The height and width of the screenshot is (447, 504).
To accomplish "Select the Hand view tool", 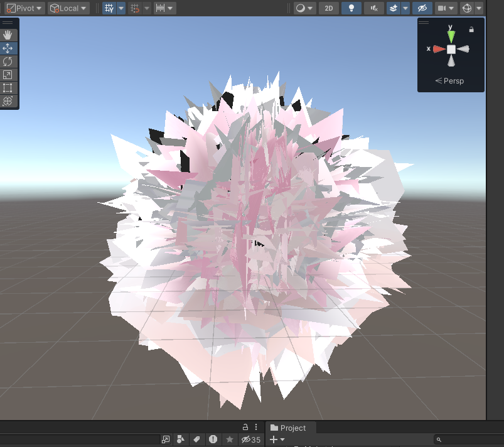I will (x=8, y=35).
